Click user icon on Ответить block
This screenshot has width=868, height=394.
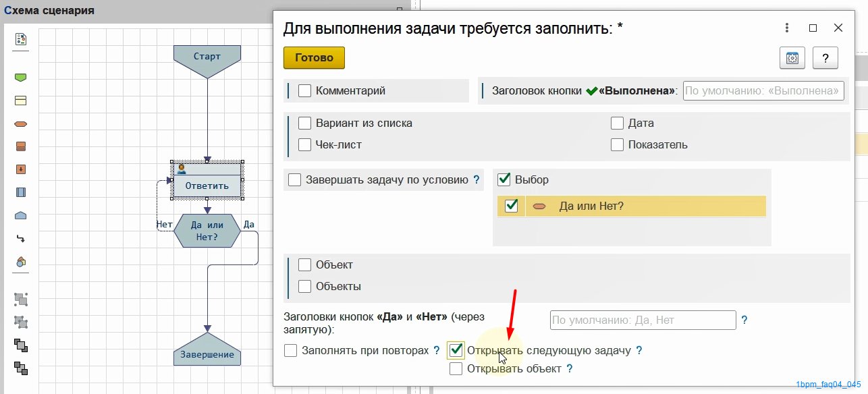coord(181,169)
